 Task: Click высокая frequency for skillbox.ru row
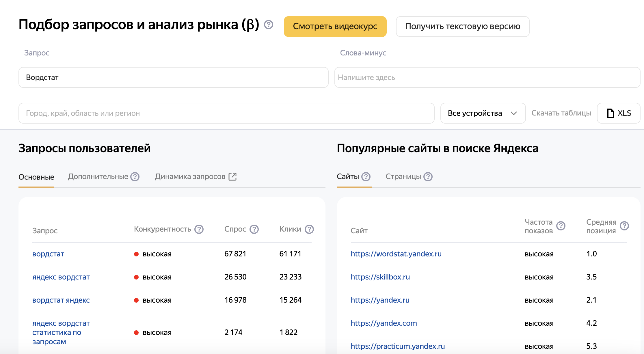[539, 277]
